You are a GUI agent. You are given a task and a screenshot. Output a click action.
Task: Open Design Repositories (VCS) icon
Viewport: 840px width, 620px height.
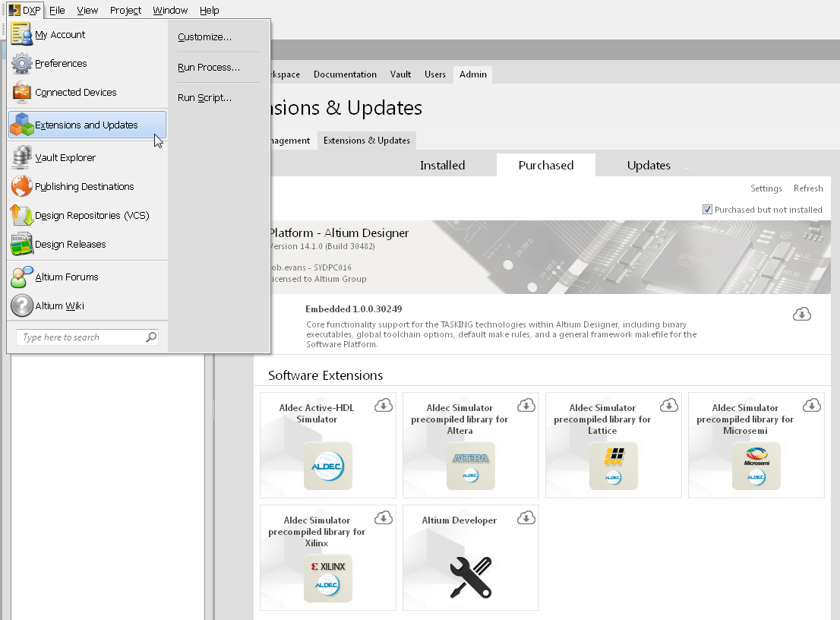click(22, 216)
